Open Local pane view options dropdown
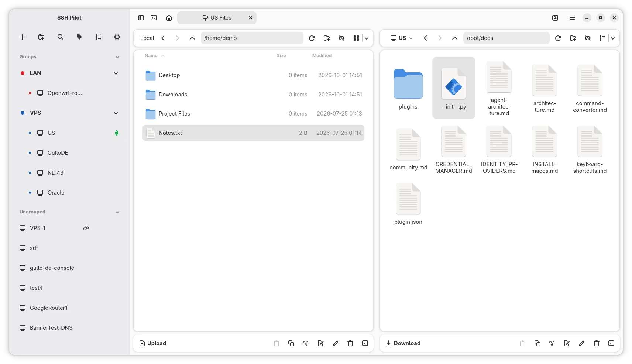This screenshot has height=364, width=632. click(x=367, y=38)
